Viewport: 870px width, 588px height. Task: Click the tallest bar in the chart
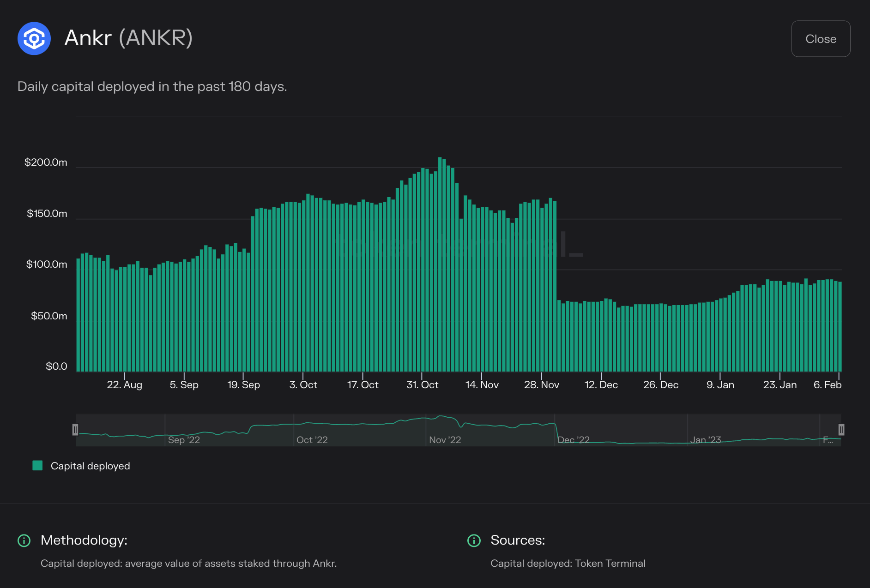(x=440, y=264)
